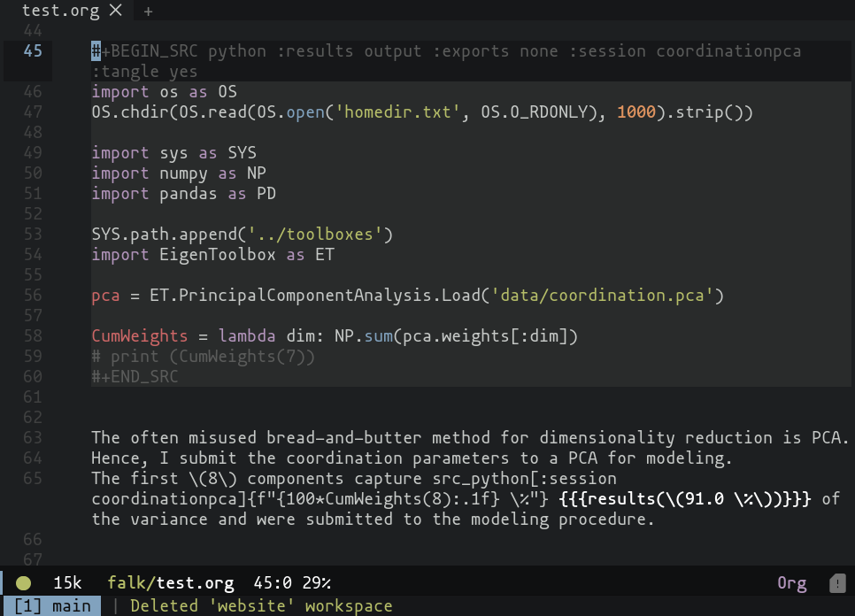
Task: Select the test.org tab
Action: click(60, 11)
